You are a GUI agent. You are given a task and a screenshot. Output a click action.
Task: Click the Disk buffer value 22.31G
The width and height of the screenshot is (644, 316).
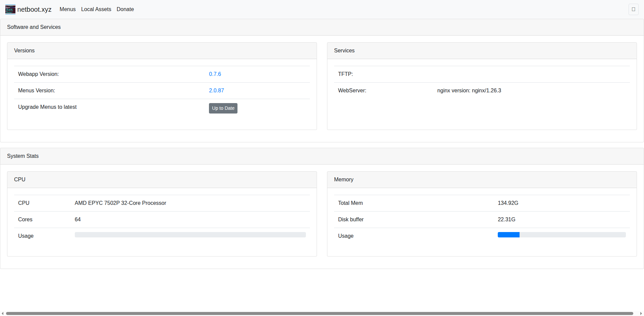506,219
